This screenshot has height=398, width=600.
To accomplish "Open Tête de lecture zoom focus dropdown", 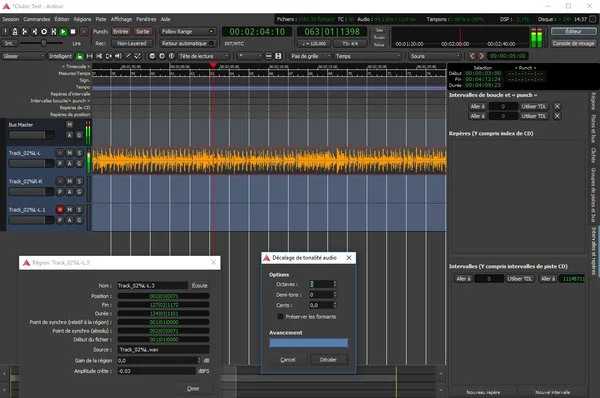I will [x=203, y=56].
